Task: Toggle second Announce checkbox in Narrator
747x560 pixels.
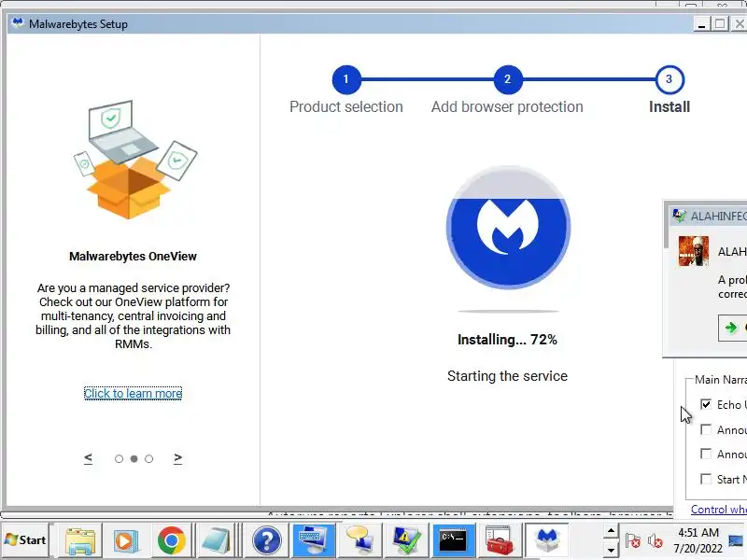Action: 706,454
